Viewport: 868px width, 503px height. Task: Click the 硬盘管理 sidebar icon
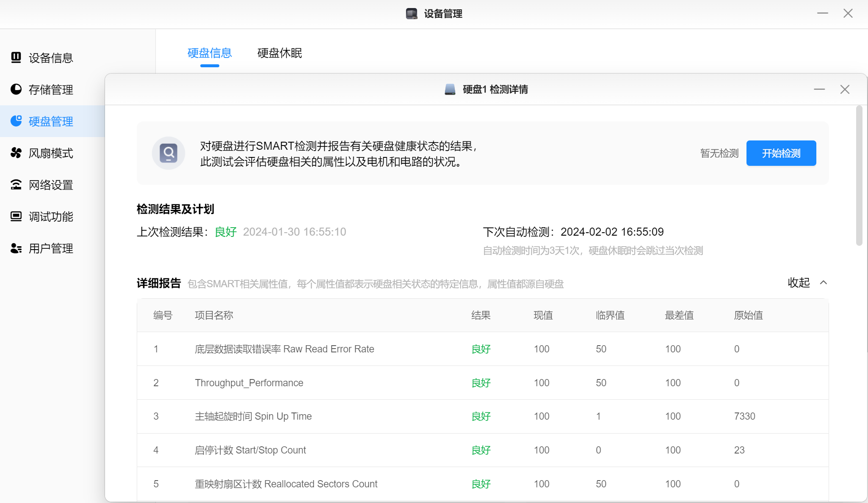coord(16,121)
